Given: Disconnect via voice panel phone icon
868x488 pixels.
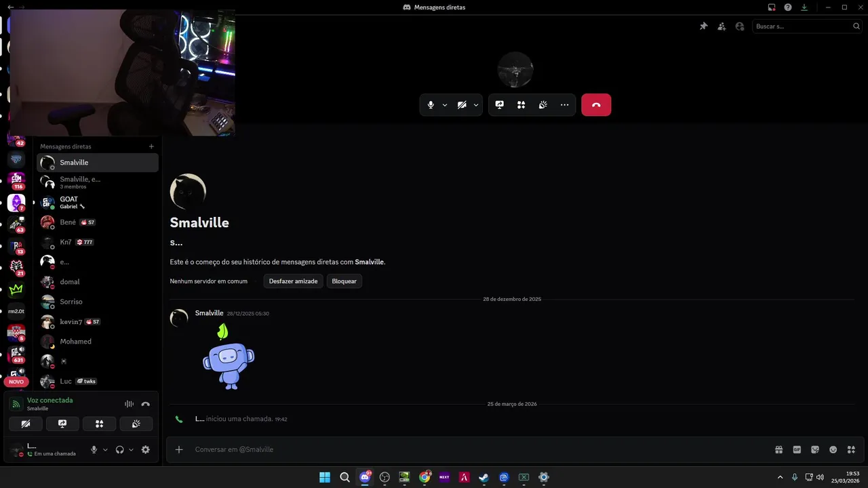Looking at the screenshot, I should point(145,404).
